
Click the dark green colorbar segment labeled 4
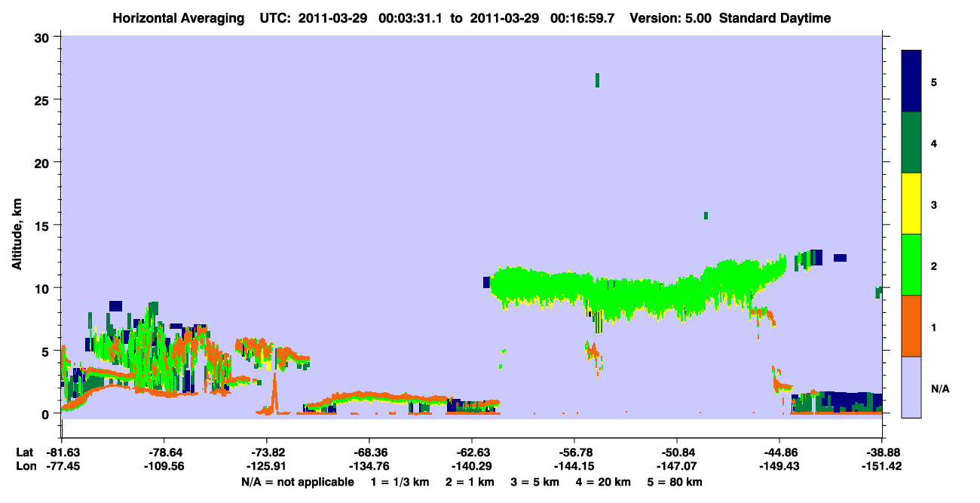(911, 143)
